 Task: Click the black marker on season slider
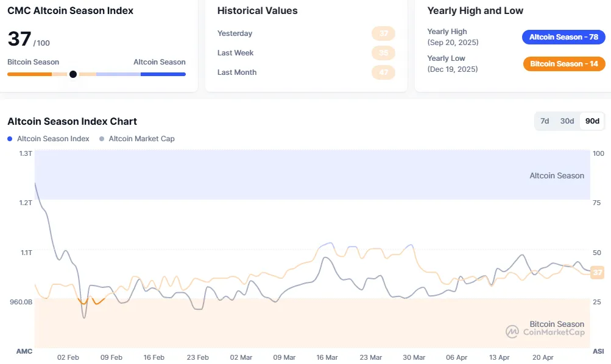click(73, 74)
